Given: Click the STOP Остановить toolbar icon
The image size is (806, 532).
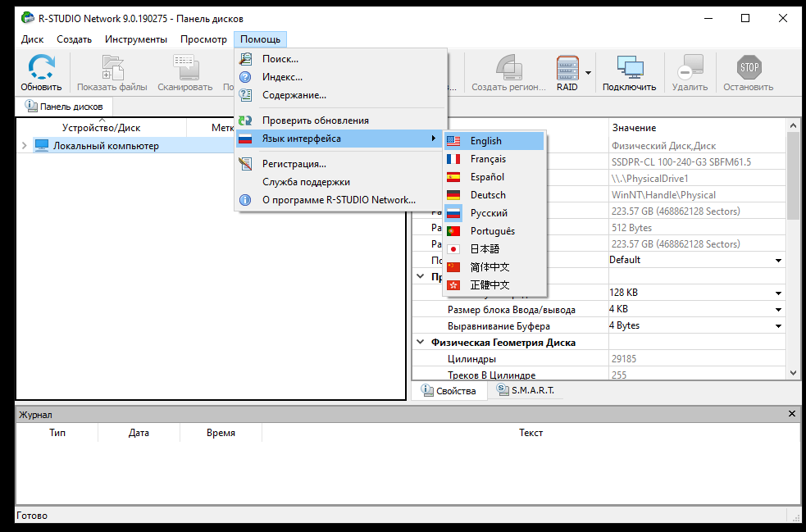Looking at the screenshot, I should coord(749,72).
